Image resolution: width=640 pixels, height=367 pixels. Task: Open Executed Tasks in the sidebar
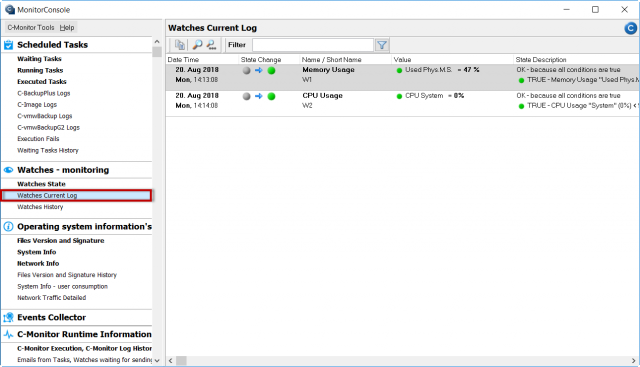point(42,82)
